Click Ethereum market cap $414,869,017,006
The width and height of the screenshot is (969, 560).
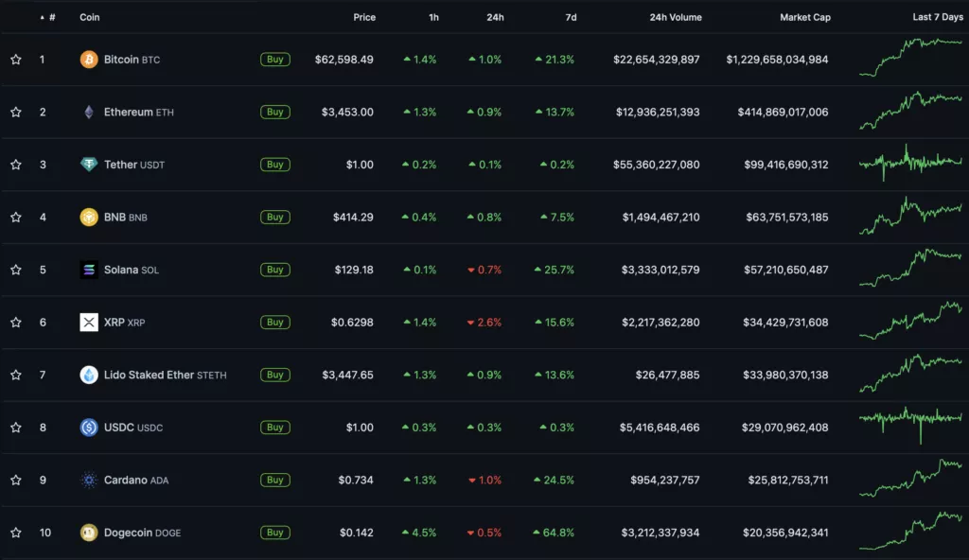click(783, 112)
